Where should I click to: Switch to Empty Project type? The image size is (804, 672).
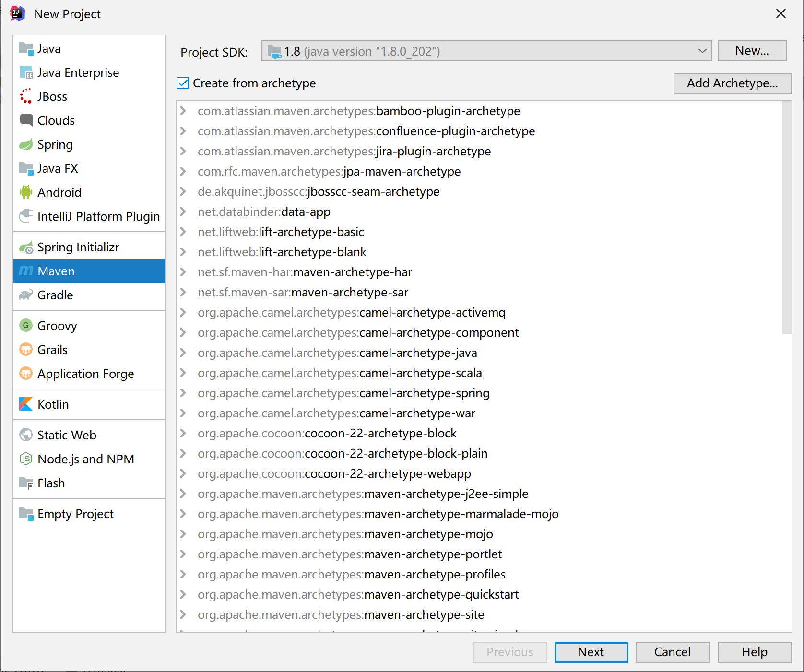pyautogui.click(x=89, y=514)
